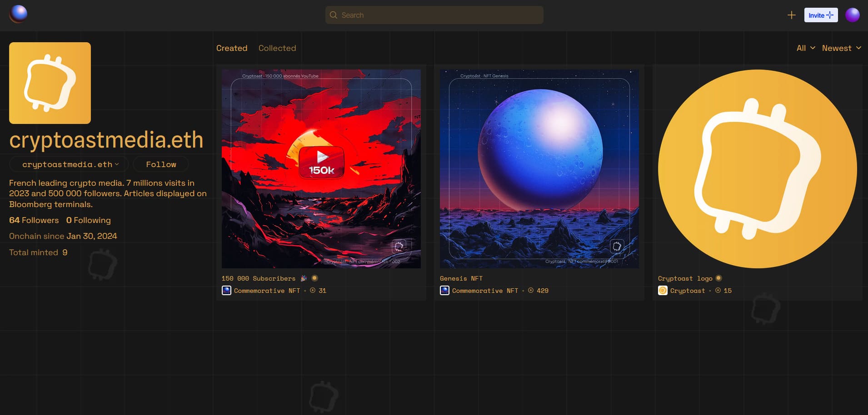
Task: Click the purple profile avatar top right
Action: [853, 15]
